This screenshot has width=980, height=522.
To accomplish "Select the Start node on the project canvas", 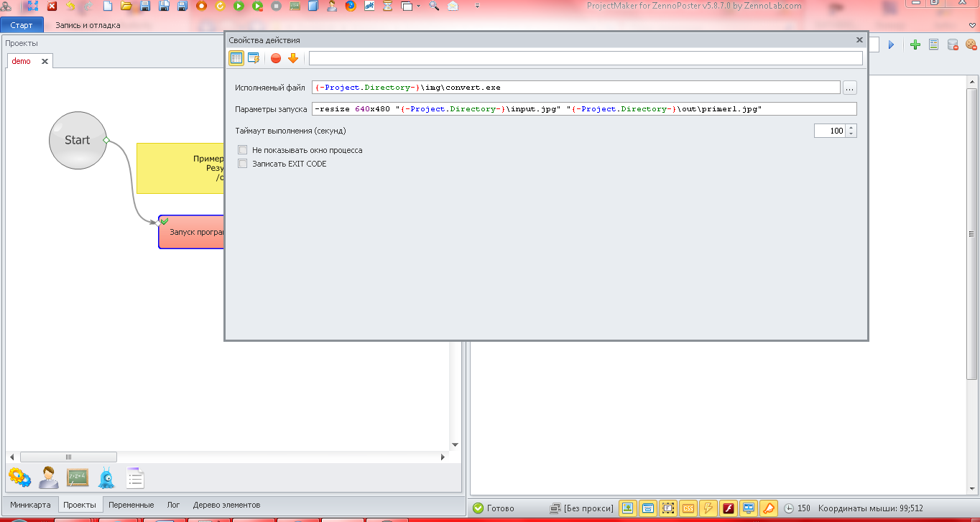I will tap(78, 140).
